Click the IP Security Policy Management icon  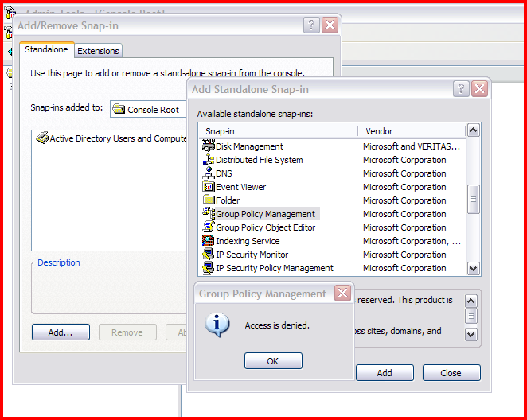(x=209, y=268)
